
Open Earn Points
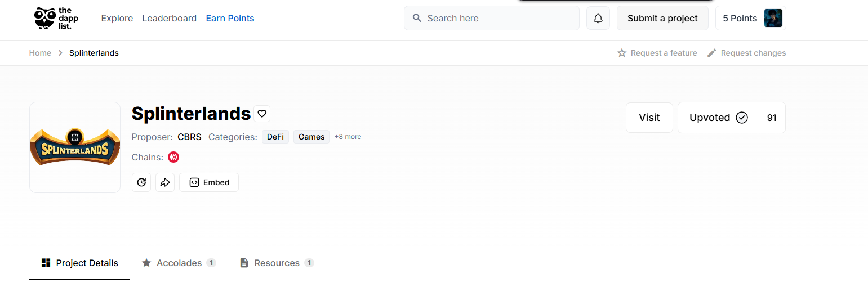click(230, 18)
